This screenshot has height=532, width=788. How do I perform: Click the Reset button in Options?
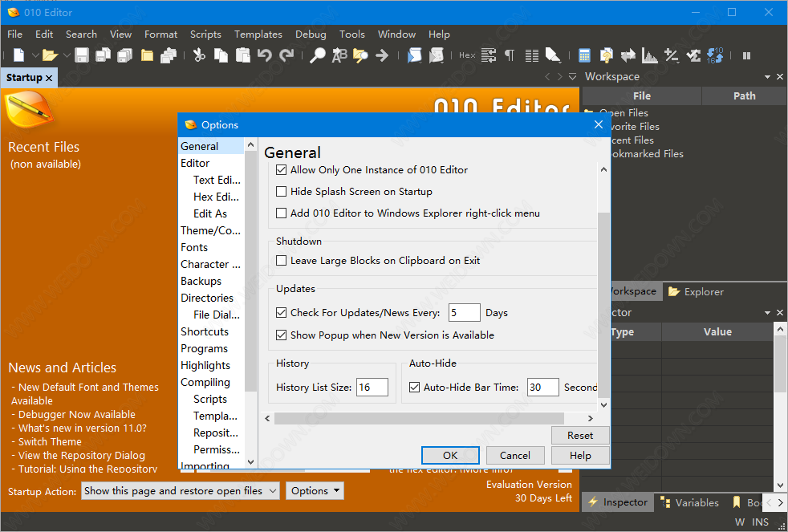tap(580, 436)
